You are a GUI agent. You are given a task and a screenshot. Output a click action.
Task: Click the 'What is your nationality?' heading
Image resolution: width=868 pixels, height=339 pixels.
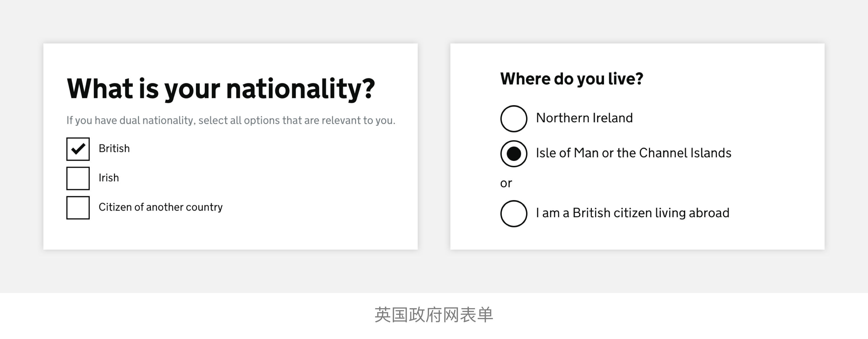pyautogui.click(x=221, y=89)
